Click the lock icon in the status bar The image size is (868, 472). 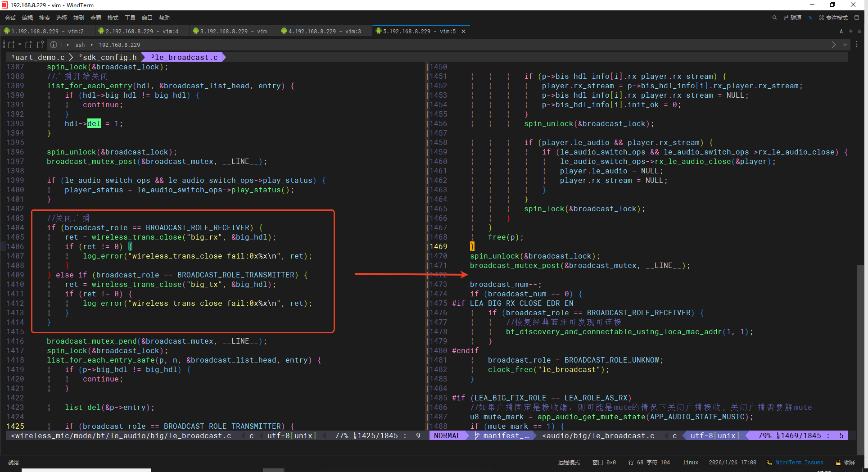838,463
